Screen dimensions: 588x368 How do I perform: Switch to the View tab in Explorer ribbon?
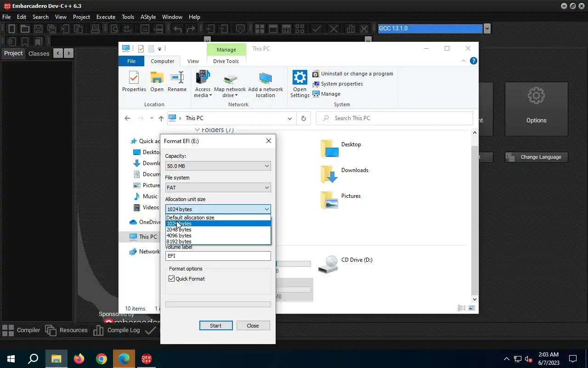(193, 61)
